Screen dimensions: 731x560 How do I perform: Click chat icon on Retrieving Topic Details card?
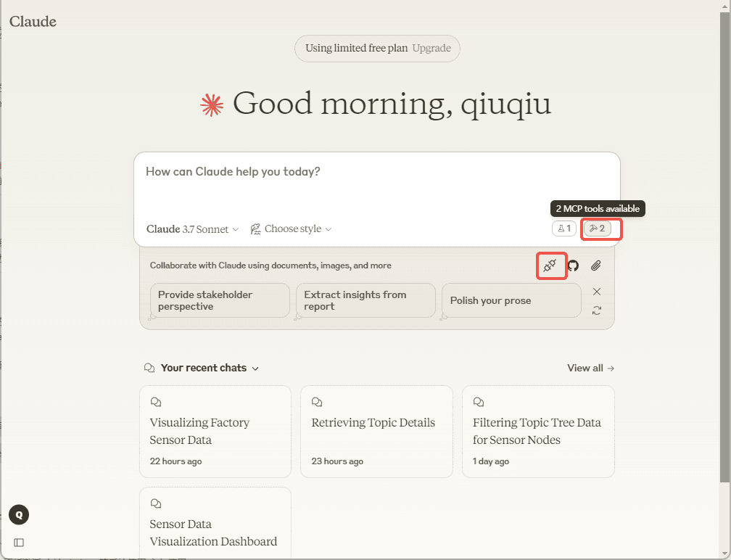tap(317, 402)
